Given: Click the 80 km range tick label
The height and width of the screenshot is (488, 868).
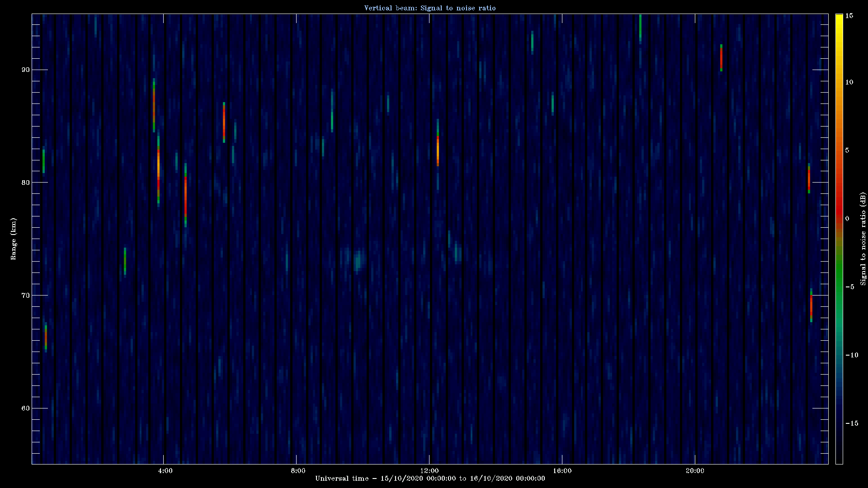Looking at the screenshot, I should point(25,183).
